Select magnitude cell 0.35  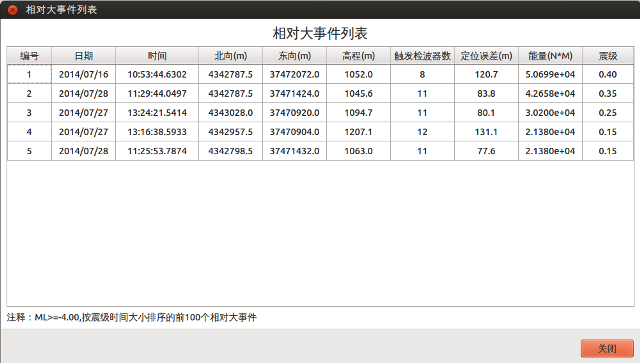tap(608, 94)
